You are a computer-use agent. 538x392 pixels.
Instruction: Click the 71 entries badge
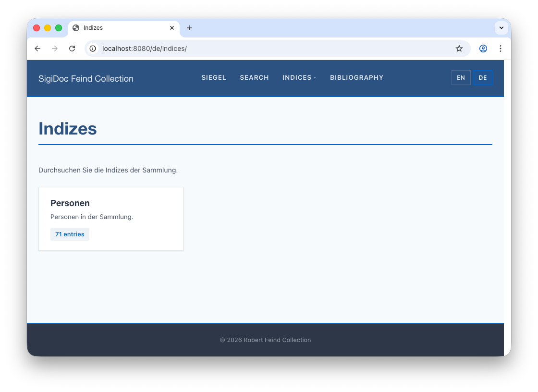tap(70, 234)
